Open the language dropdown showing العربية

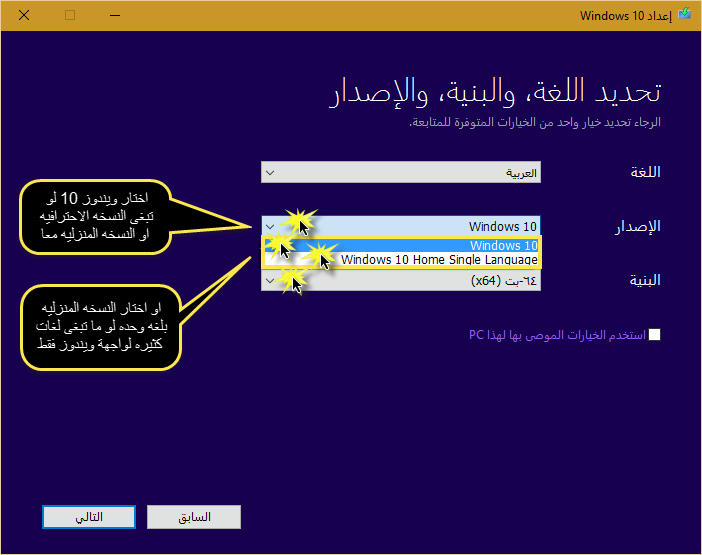[x=401, y=172]
